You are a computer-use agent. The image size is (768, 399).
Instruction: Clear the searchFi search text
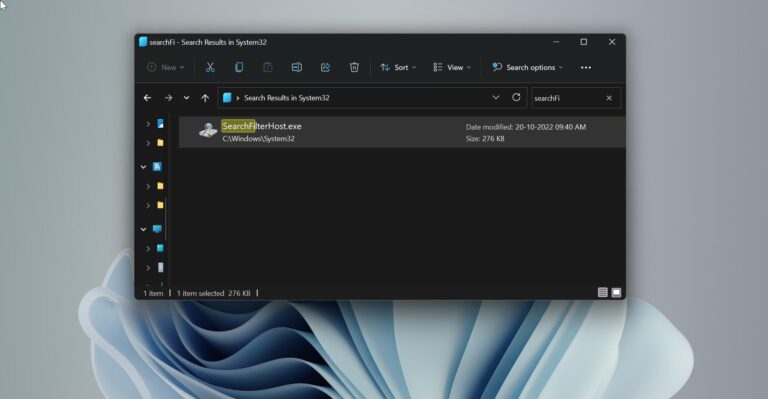(x=609, y=98)
